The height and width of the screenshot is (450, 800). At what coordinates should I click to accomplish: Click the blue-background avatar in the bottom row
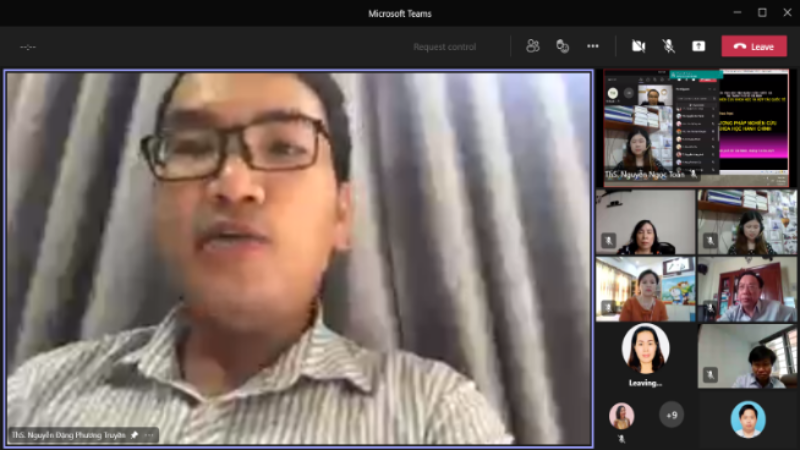click(x=747, y=418)
